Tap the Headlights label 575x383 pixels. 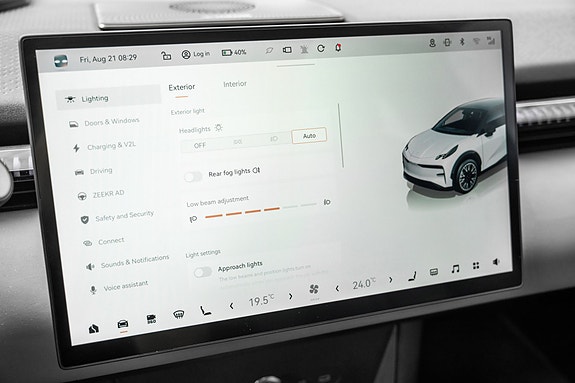coord(194,130)
